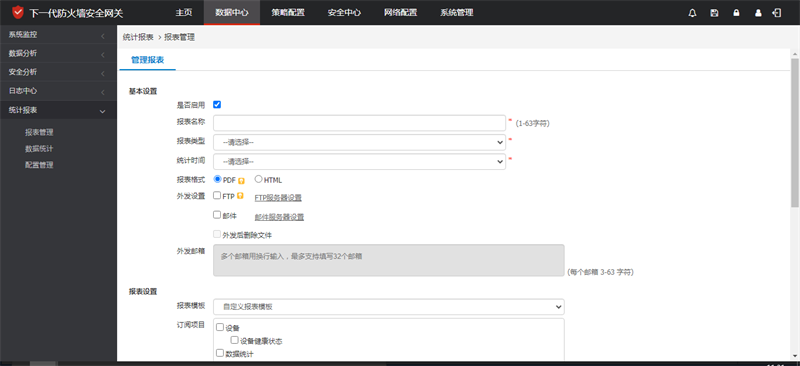Open the 邮件服务器设置 link
Viewport: 800px width, 366px height.
pyautogui.click(x=279, y=217)
